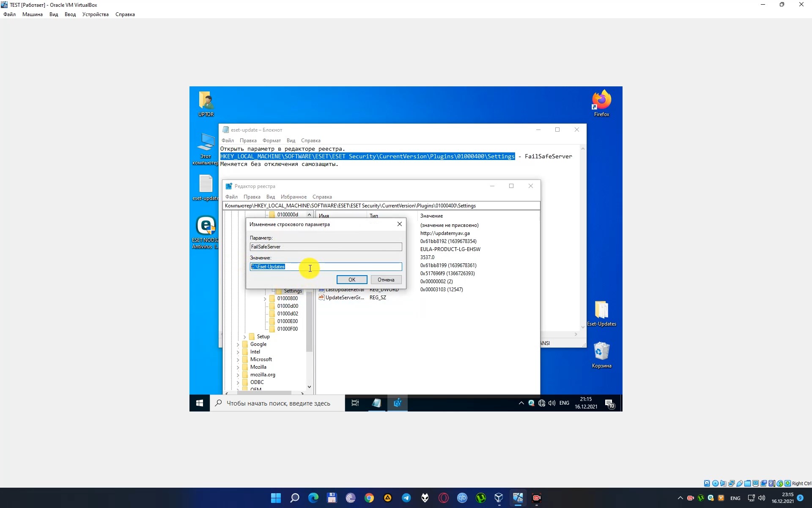The height and width of the screenshot is (508, 812).
Task: Expand the Google registry key
Action: point(238,345)
